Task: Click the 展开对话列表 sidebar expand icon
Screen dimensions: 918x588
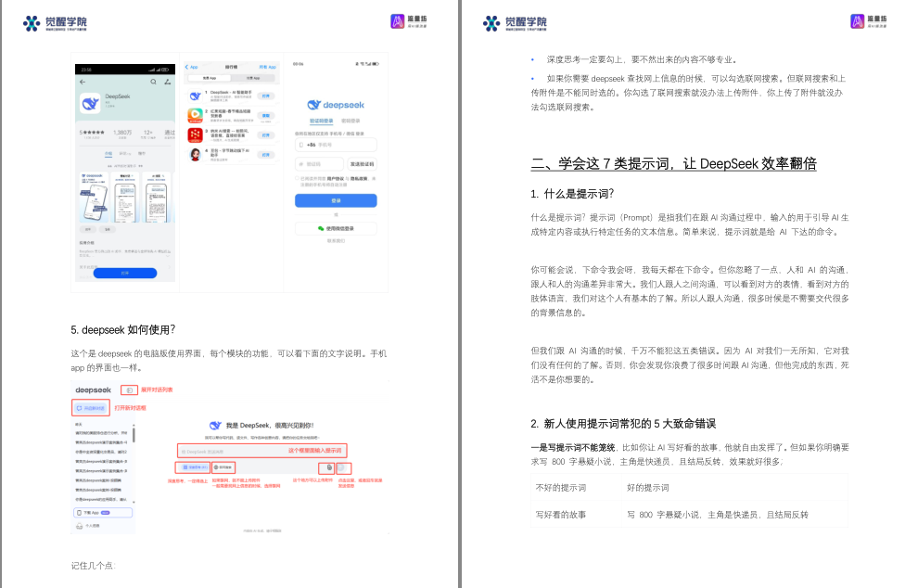Action: click(x=128, y=390)
